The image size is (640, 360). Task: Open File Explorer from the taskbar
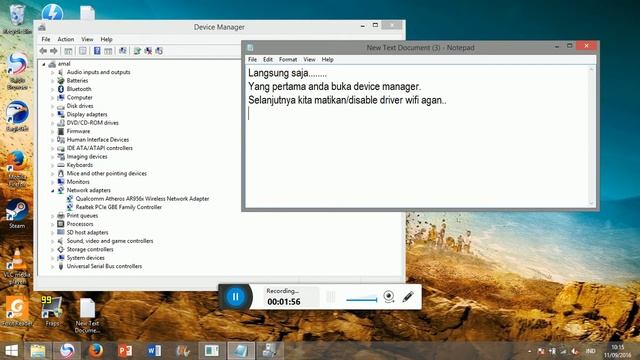(x=38, y=351)
